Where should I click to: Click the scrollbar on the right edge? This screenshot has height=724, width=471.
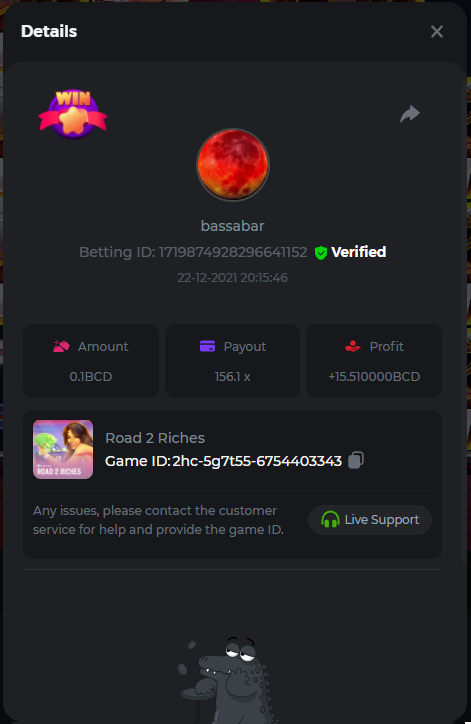(465, 323)
